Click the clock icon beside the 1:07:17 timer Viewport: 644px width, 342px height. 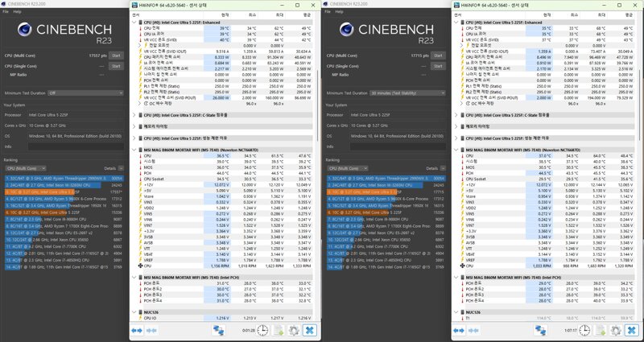[584, 330]
